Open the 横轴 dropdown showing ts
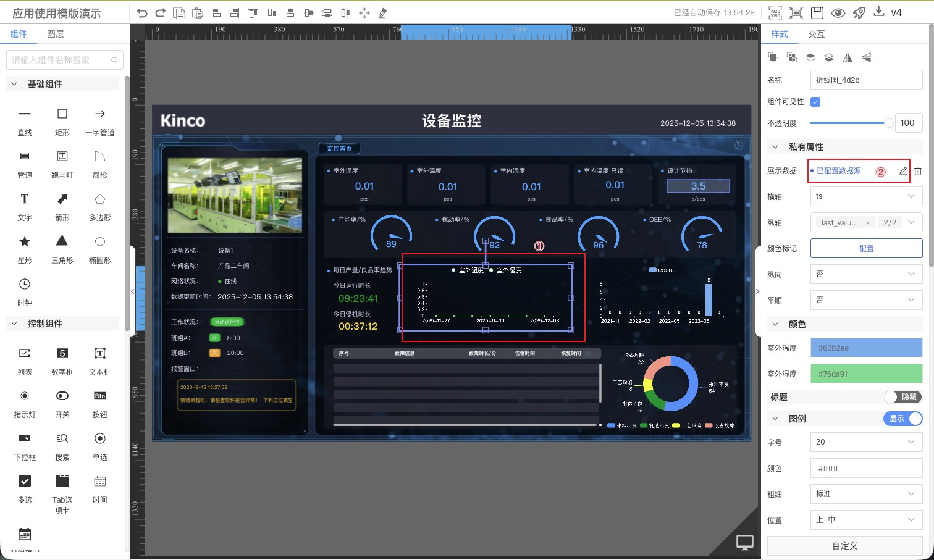 pyautogui.click(x=866, y=196)
